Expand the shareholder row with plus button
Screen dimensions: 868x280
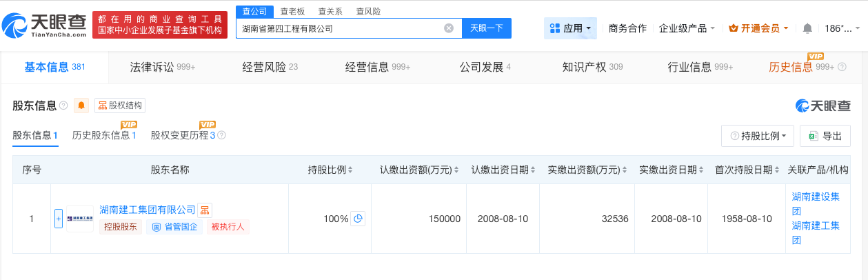pos(58,219)
